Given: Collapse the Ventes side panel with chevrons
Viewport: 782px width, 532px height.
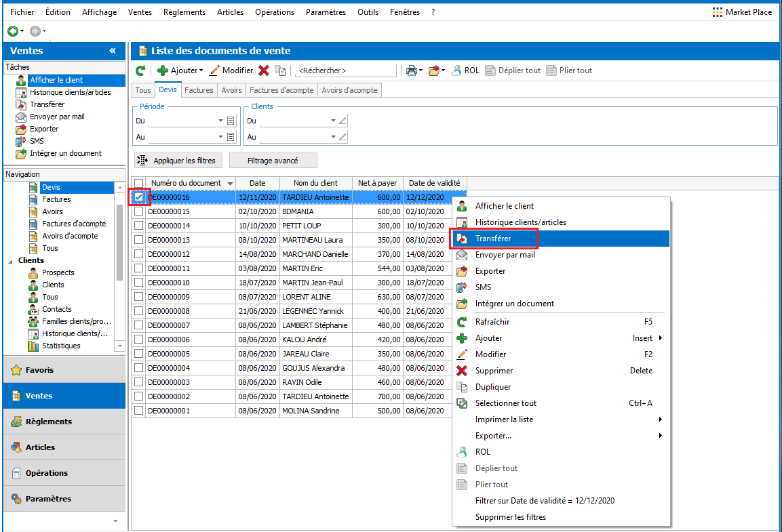Looking at the screenshot, I should pos(113,51).
